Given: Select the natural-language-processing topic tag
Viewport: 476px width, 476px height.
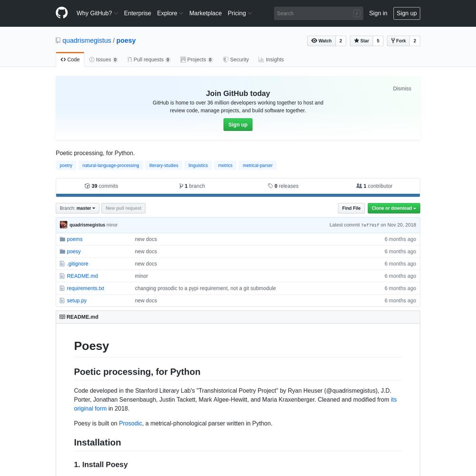Looking at the screenshot, I should (x=110, y=166).
